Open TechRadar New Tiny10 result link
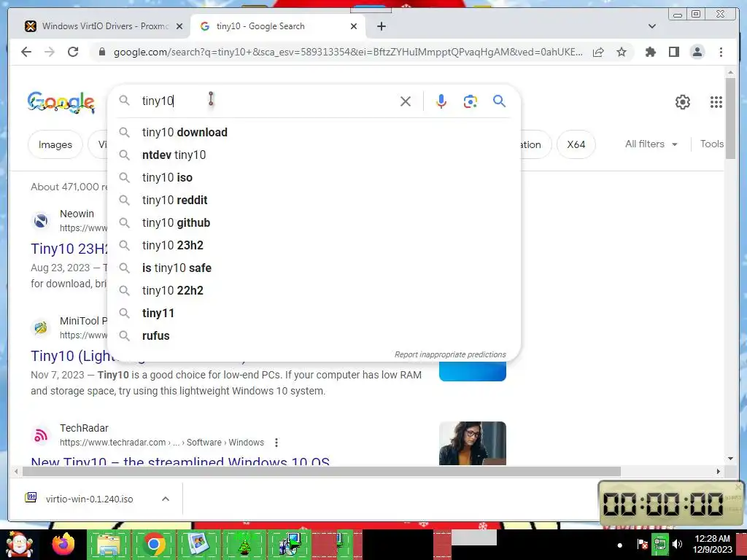Image resolution: width=747 pixels, height=560 pixels. (180, 461)
